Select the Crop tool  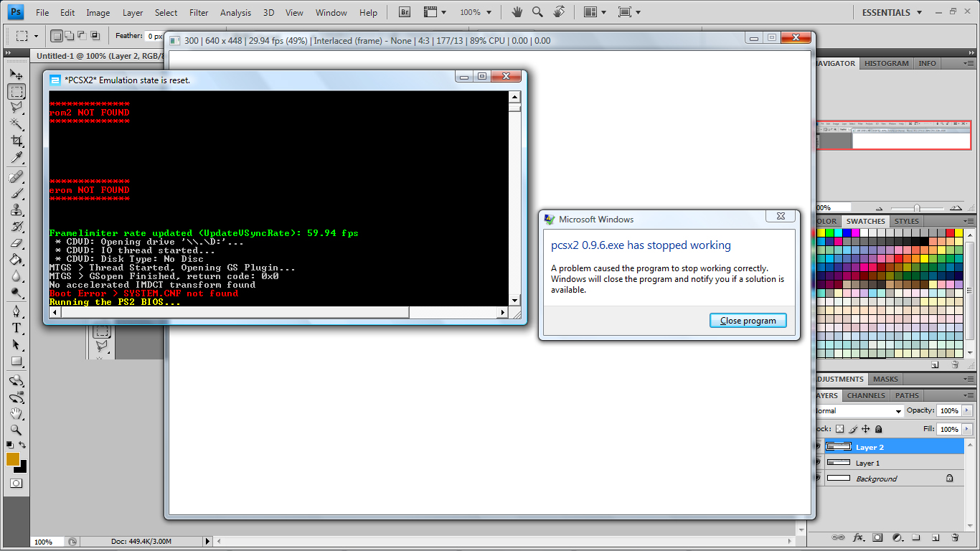17,141
